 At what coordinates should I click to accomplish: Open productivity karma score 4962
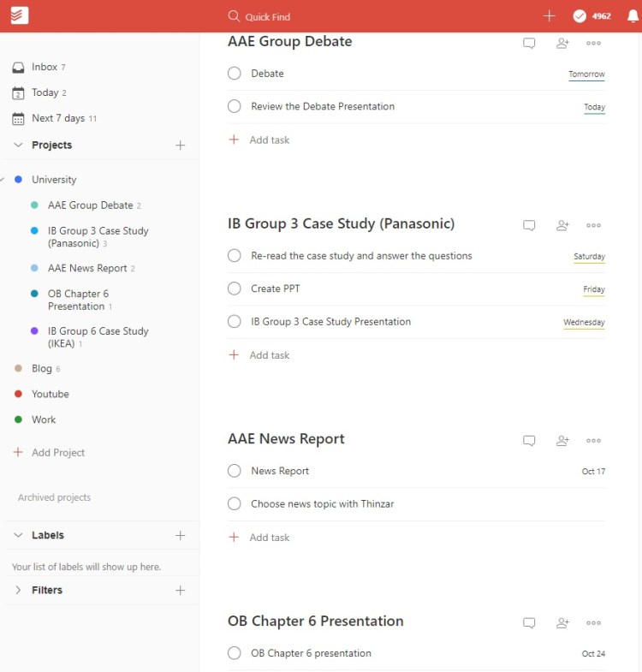click(x=591, y=15)
